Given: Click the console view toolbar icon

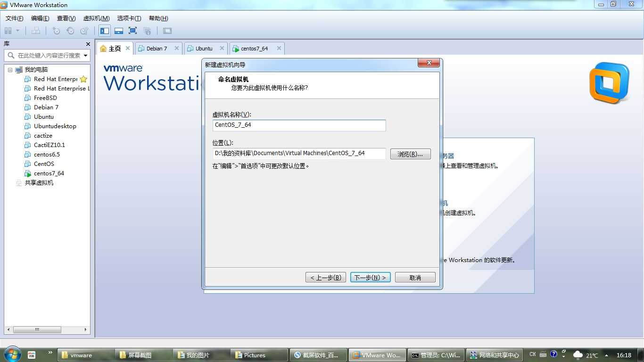Looking at the screenshot, I should point(167,31).
